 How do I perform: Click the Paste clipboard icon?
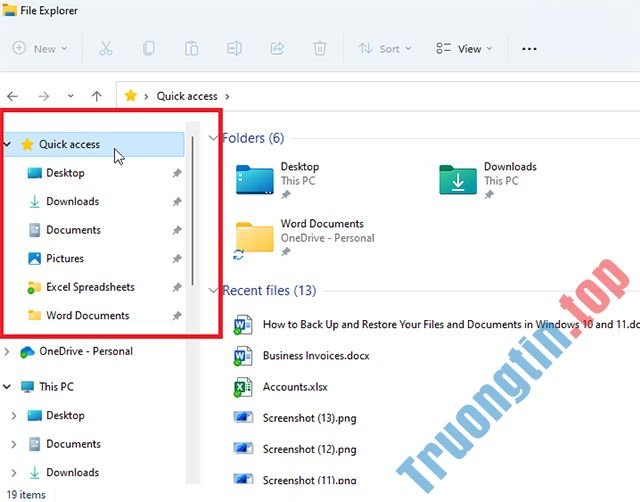pyautogui.click(x=191, y=48)
